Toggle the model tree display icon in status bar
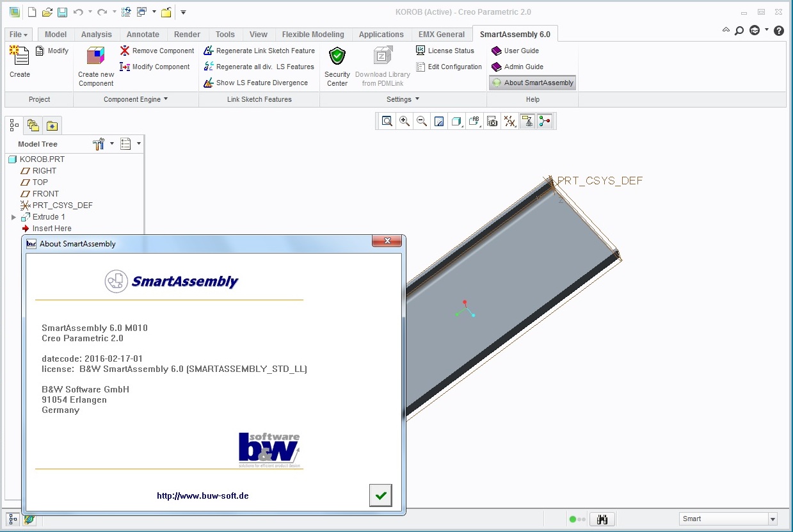The height and width of the screenshot is (532, 793). 13,519
